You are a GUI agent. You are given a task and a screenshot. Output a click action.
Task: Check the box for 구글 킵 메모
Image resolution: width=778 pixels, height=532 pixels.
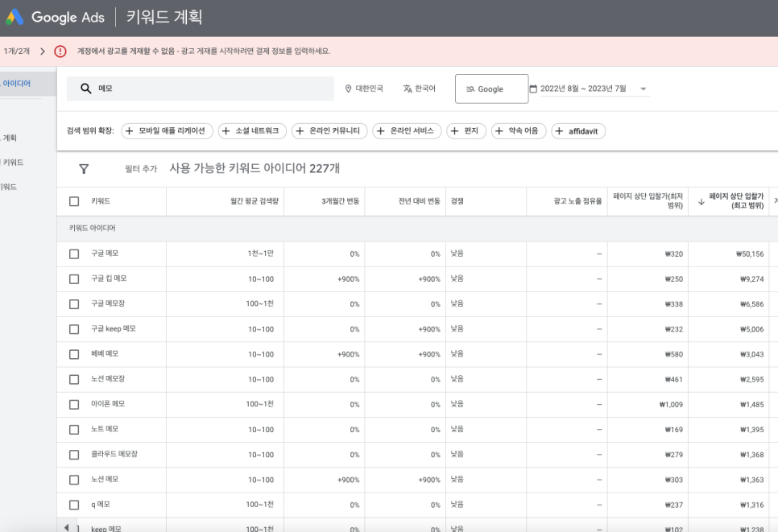pyautogui.click(x=74, y=279)
